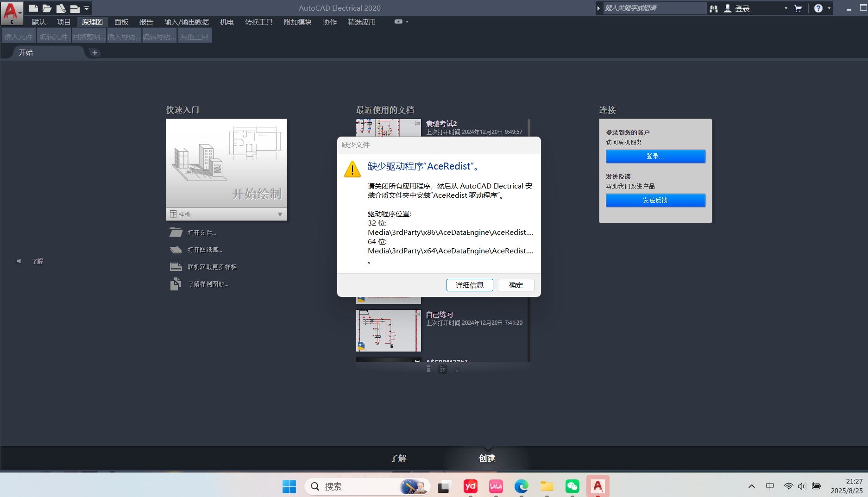Switch to 创建 page at bottom
The image size is (868, 497).
487,458
